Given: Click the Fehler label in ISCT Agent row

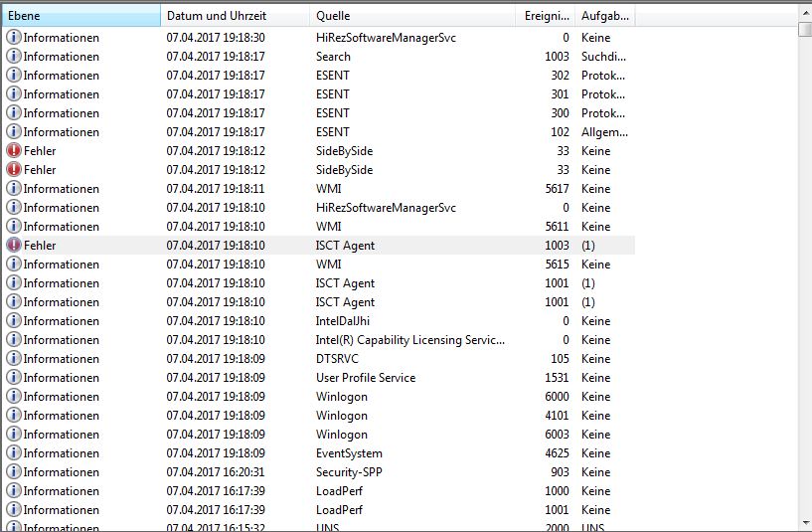Looking at the screenshot, I should click(40, 246).
